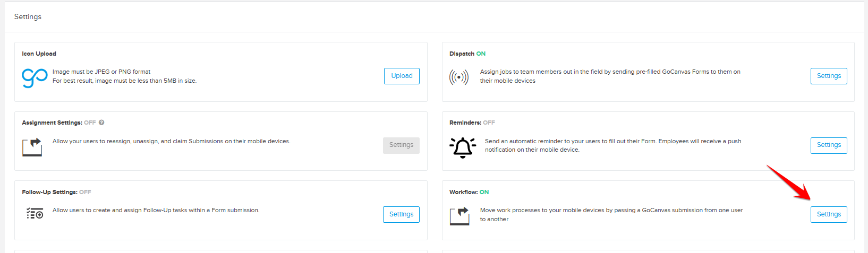Click the greyed-out Assignment Settings button
The height and width of the screenshot is (253, 868).
[x=401, y=145]
